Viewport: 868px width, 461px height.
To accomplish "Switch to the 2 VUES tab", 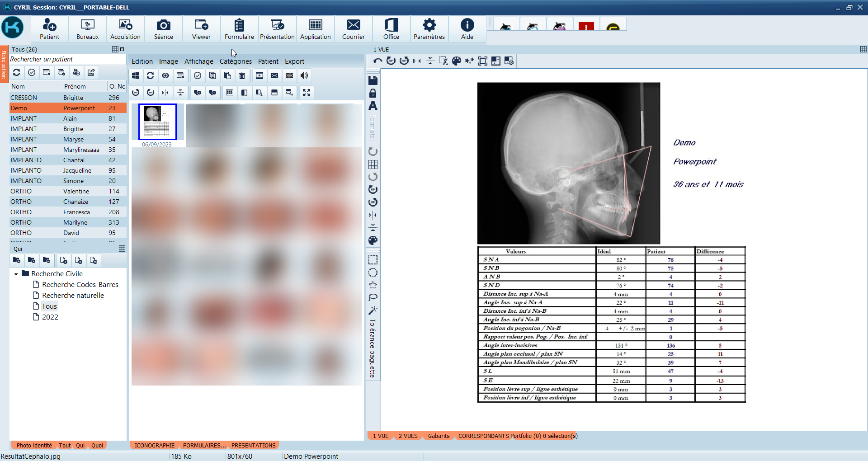I will 408,436.
